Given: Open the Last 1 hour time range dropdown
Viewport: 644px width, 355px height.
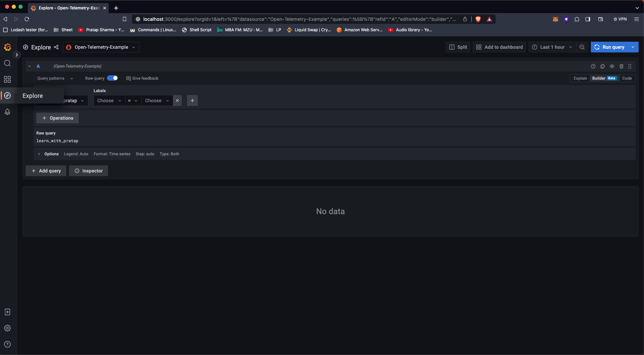Looking at the screenshot, I should (x=552, y=47).
